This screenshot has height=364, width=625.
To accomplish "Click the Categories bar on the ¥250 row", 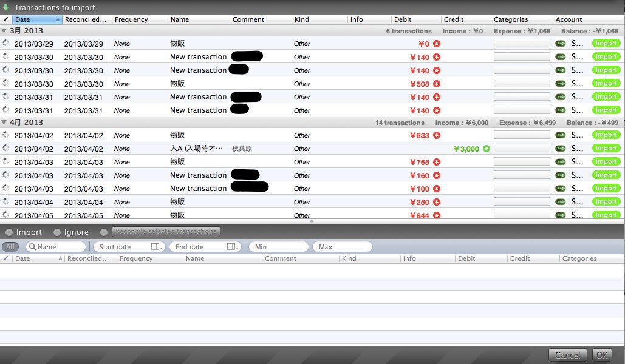I will [521, 202].
